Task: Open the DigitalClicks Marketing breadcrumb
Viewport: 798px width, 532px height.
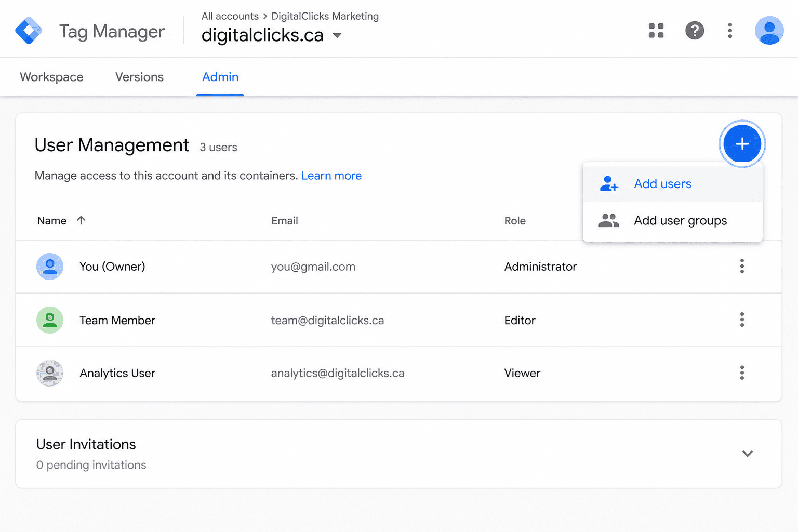Action: coord(325,16)
